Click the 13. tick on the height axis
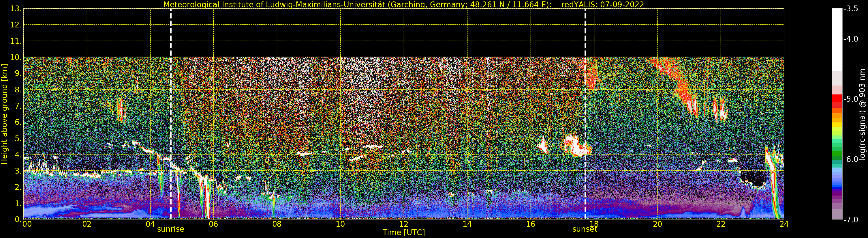The width and height of the screenshot is (868, 238). pos(16,9)
